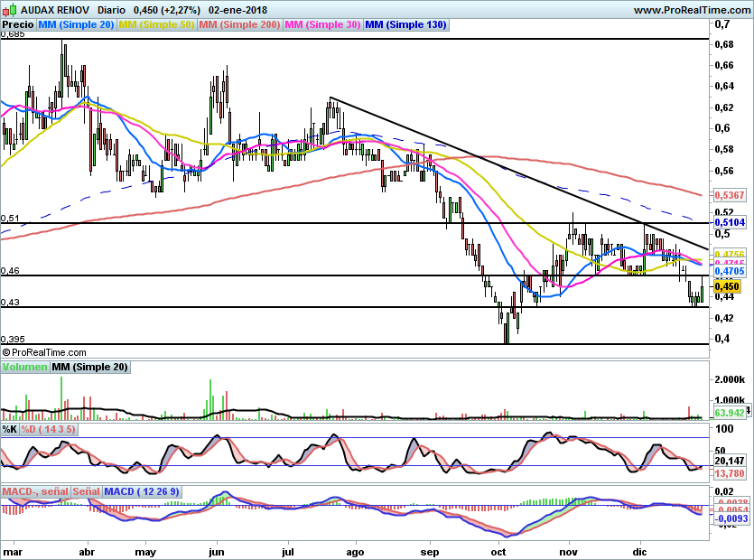Click the green Volumen panel label

tap(23, 367)
